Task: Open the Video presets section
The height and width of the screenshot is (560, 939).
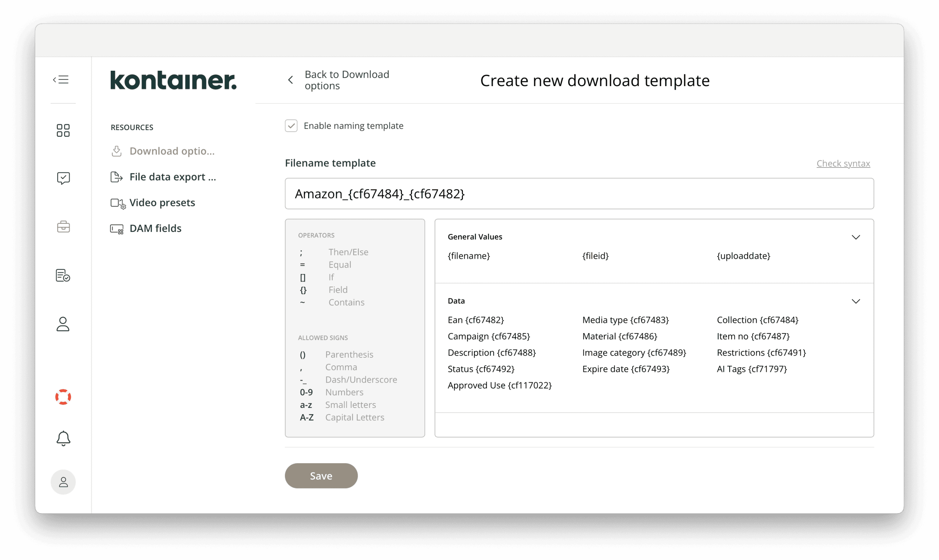Action: 162,202
